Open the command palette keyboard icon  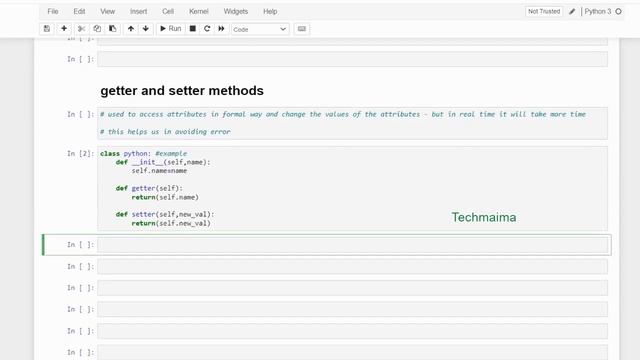click(302, 29)
